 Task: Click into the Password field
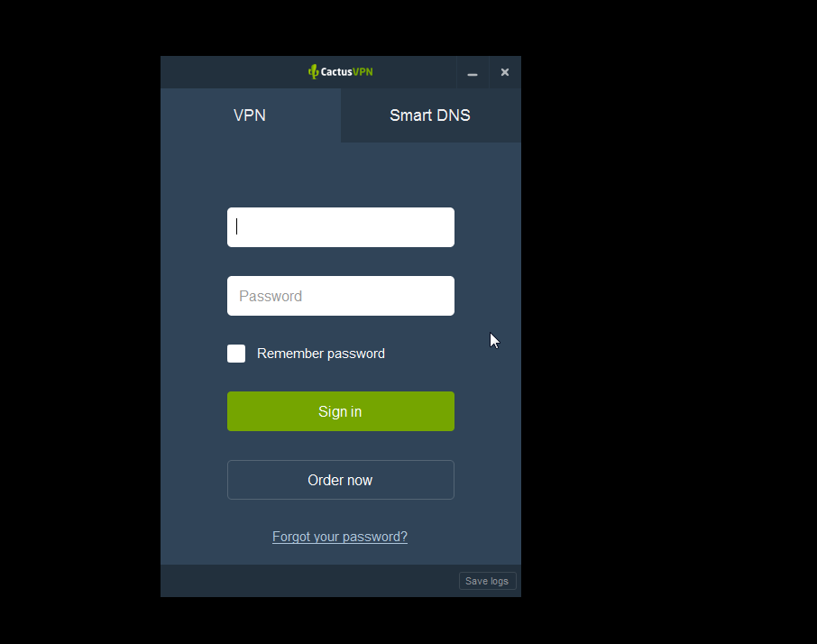pos(341,296)
